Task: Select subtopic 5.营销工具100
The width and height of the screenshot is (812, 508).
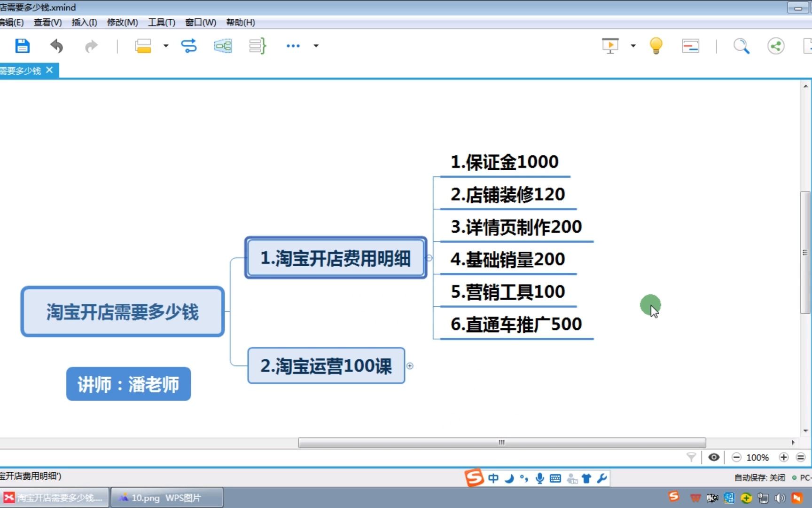Action: [507, 292]
